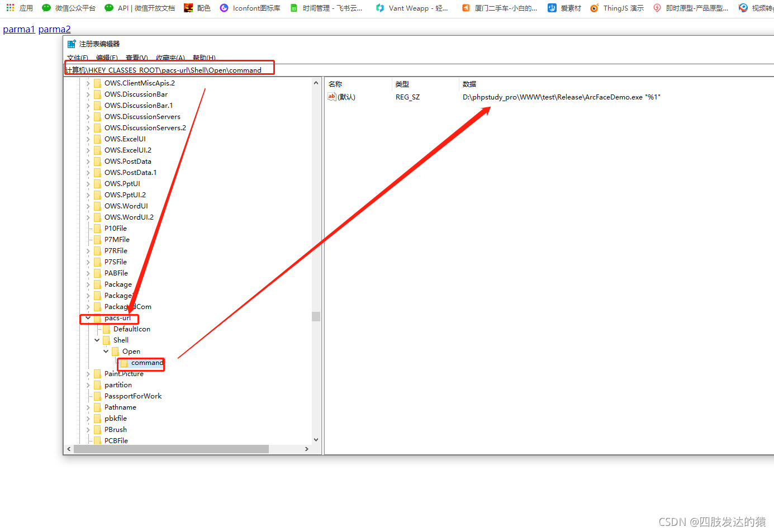This screenshot has height=532, width=774.
Task: Select the Open key
Action: click(131, 351)
